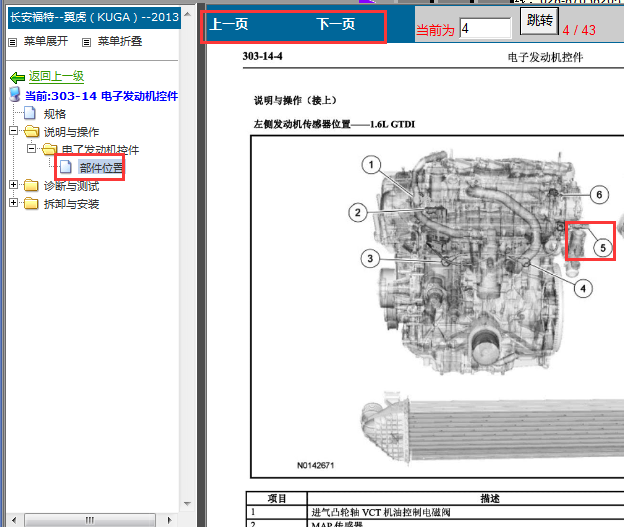Click the N0142671 figure code
624x527 pixels.
316,465
